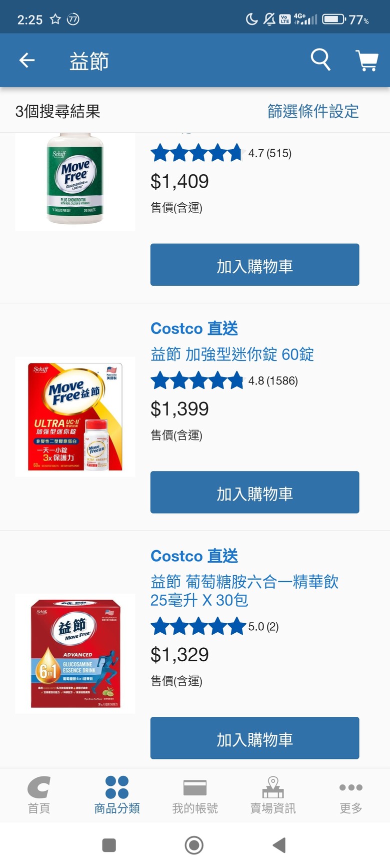The width and height of the screenshot is (390, 868).
Task: Open the 4.8 (1586) star rating reviews
Action: 224,381
